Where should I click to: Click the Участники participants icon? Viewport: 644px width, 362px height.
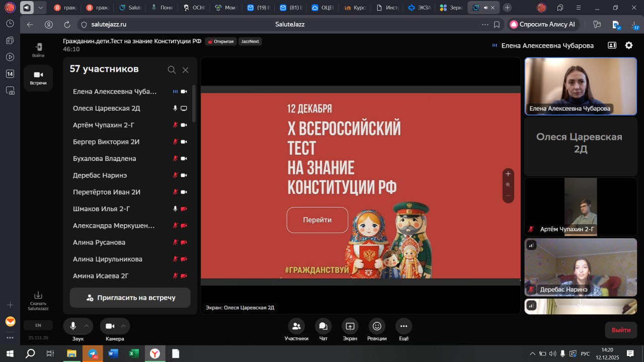tap(296, 326)
